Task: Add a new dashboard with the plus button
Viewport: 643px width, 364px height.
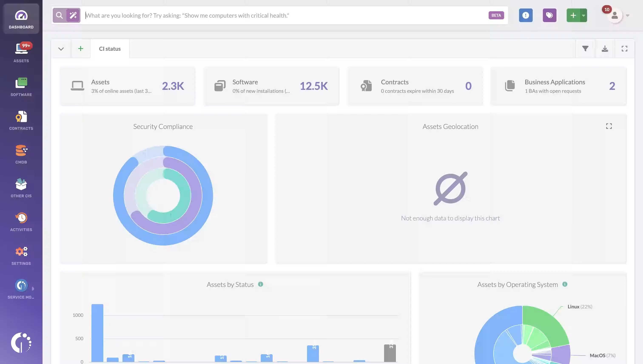Action: tap(81, 48)
